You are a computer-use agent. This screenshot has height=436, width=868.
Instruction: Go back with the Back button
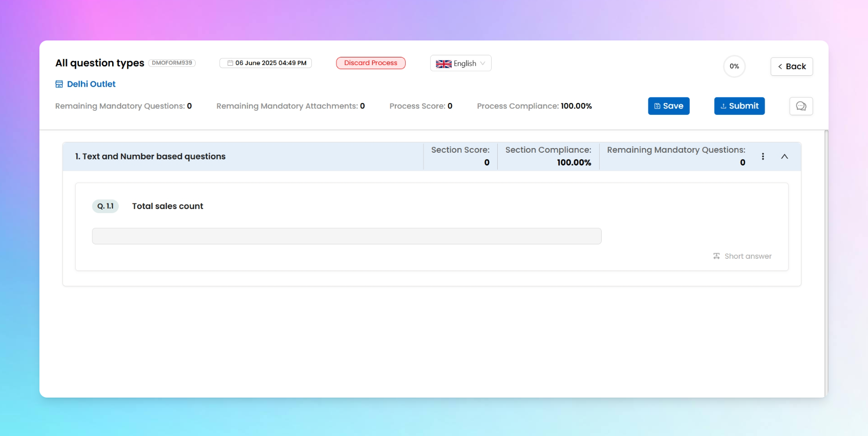tap(791, 67)
